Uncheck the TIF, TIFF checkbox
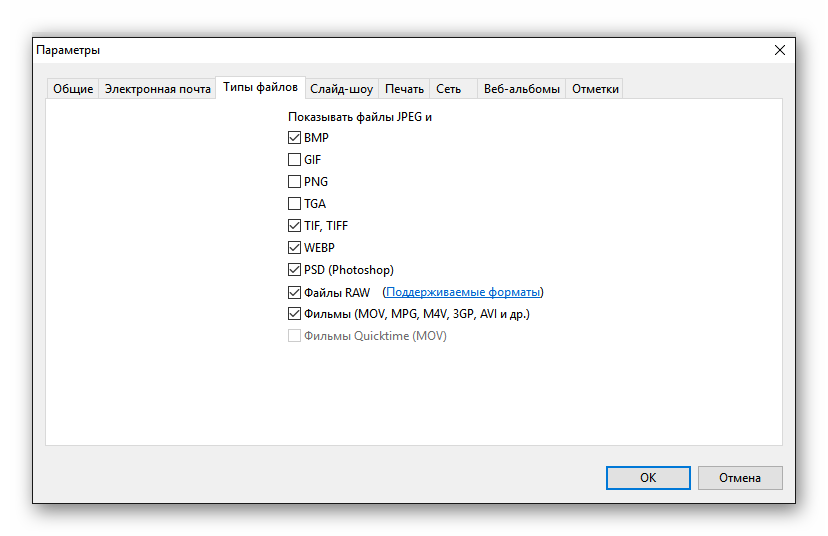 (x=294, y=226)
